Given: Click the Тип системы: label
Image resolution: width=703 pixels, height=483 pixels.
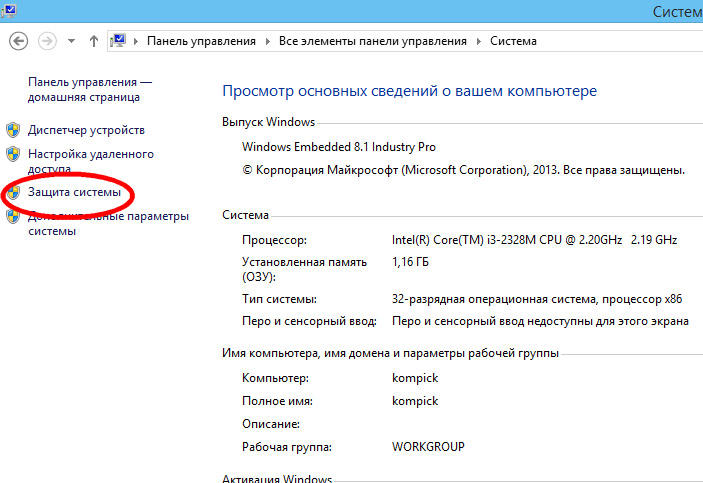Looking at the screenshot, I should tap(279, 299).
